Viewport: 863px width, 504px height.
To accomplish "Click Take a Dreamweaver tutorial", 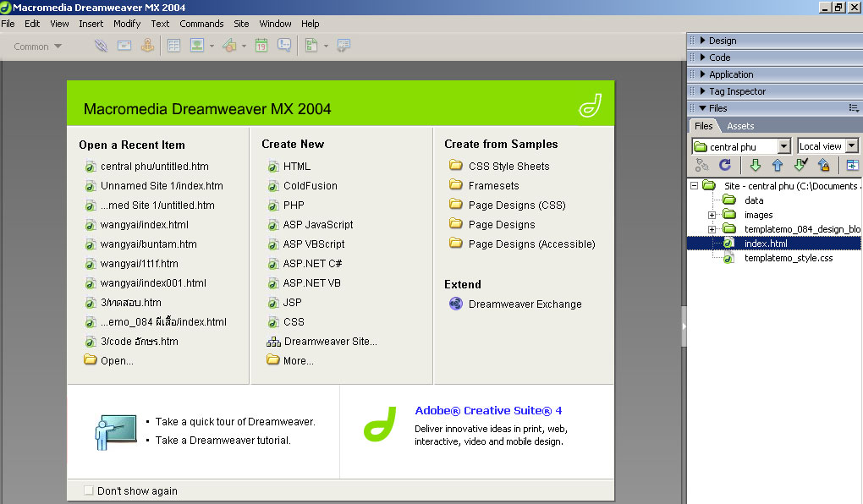I will point(223,441).
